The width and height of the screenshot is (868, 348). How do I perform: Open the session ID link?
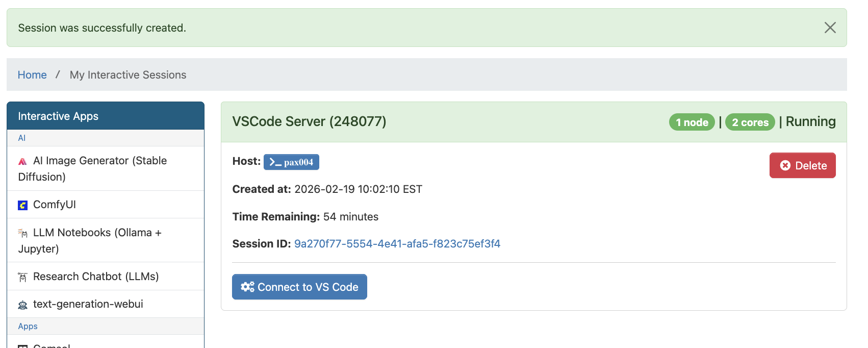(397, 244)
